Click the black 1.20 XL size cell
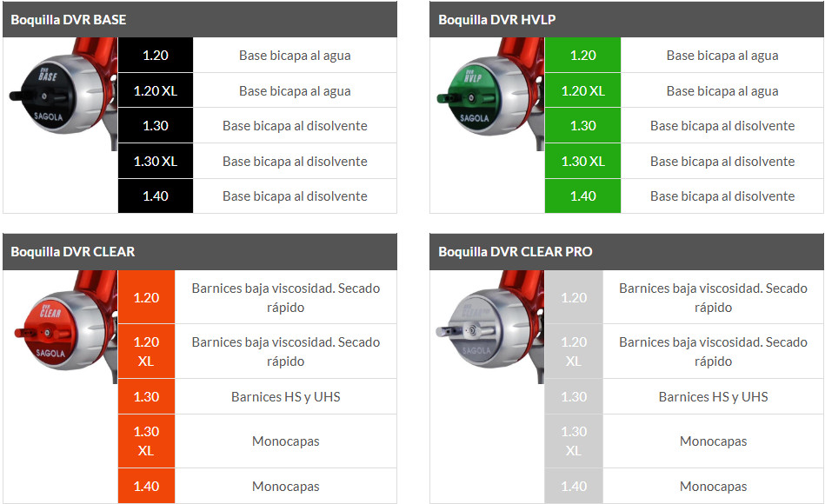The height and width of the screenshot is (504, 825). (x=156, y=90)
